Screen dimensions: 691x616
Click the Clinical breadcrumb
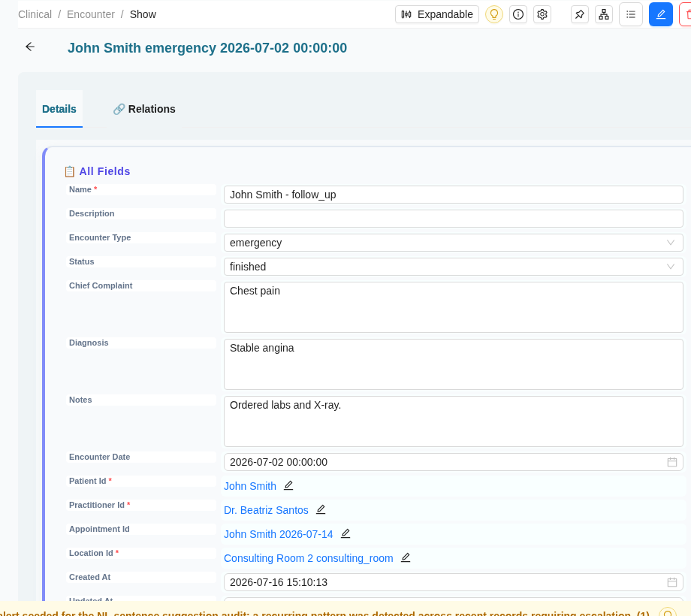click(x=35, y=14)
